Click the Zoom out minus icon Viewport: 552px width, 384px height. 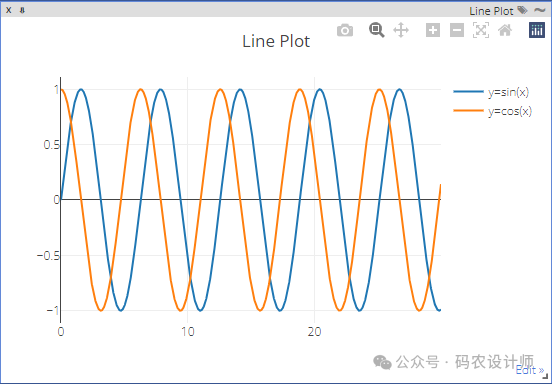457,30
